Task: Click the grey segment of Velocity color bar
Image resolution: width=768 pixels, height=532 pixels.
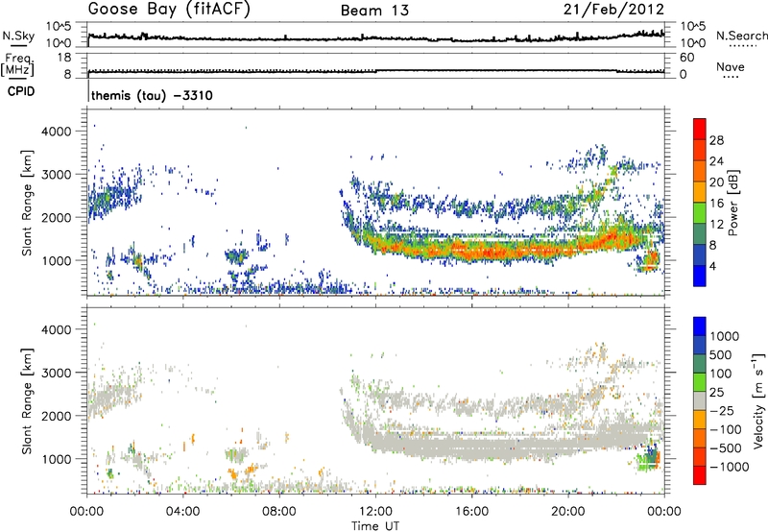Action: click(x=700, y=401)
